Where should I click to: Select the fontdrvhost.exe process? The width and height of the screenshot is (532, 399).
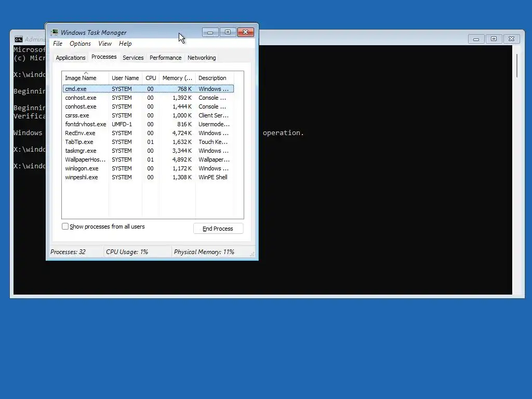point(148,124)
